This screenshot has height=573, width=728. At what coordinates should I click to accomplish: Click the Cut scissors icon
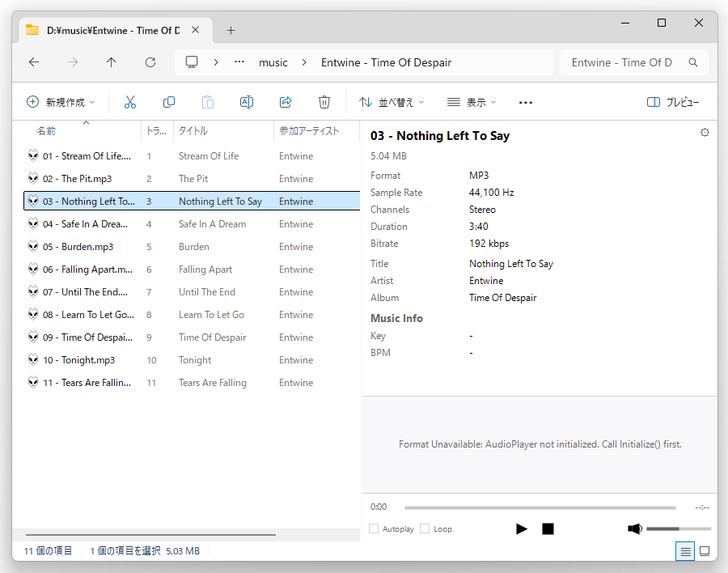pos(130,102)
